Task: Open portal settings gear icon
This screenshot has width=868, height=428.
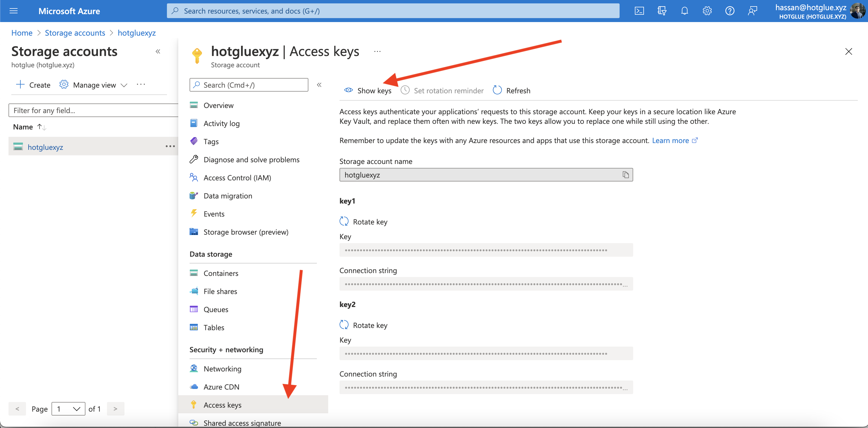Action: point(707,11)
